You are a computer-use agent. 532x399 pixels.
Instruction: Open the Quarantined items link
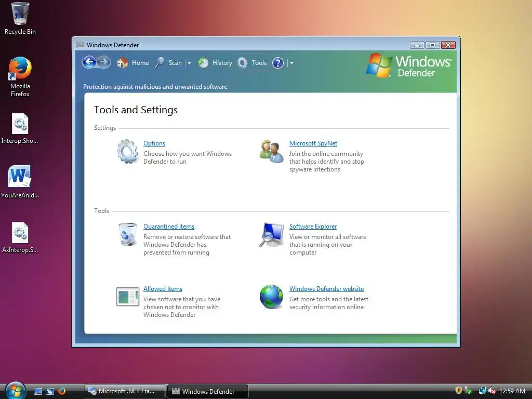click(x=169, y=227)
